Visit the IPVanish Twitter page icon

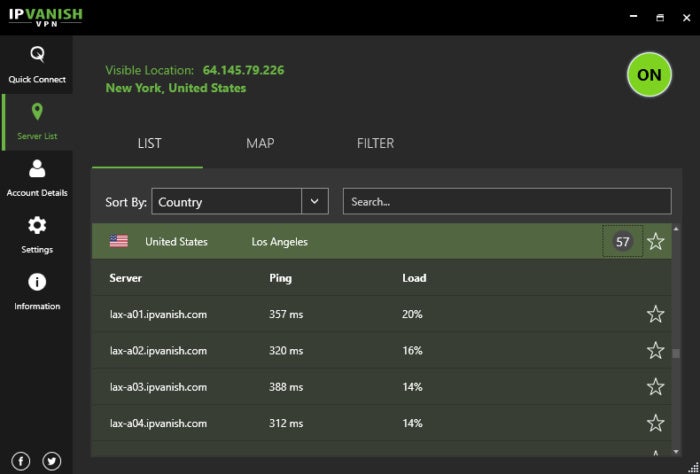tap(52, 462)
